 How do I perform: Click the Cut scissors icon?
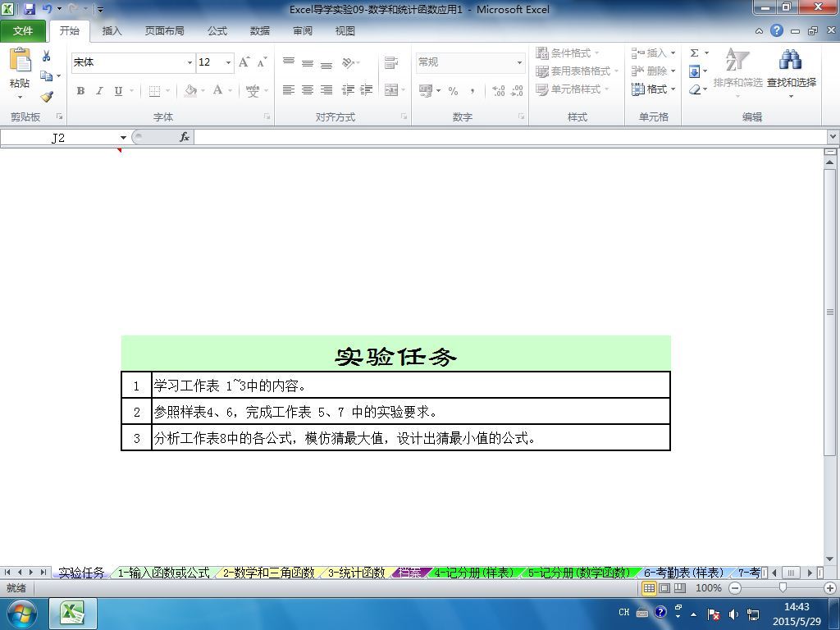coord(46,56)
